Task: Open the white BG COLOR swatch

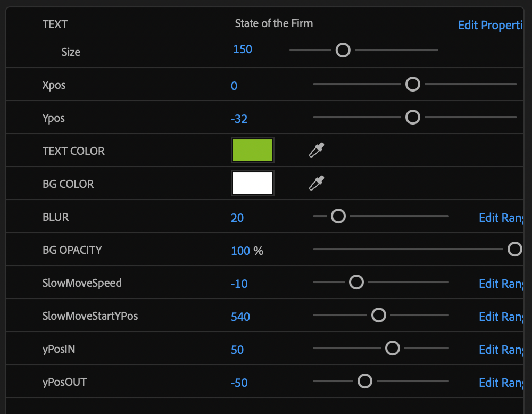Action: (x=253, y=184)
